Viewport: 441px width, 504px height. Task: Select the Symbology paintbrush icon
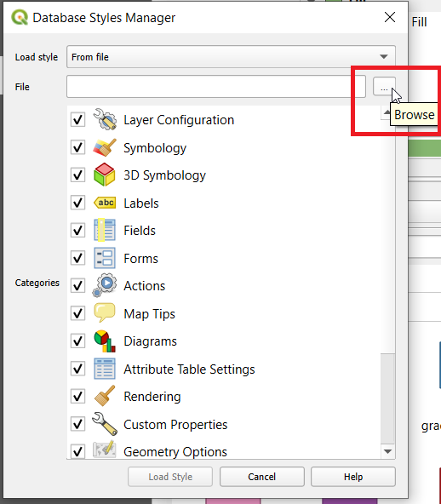[105, 147]
